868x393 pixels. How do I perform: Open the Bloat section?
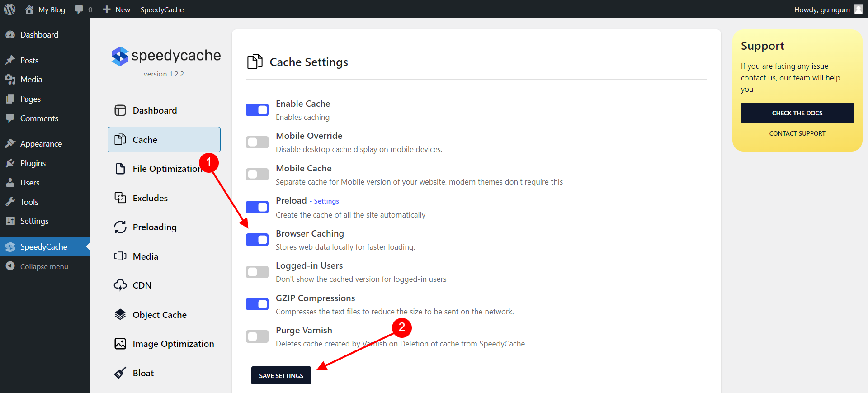point(164,373)
